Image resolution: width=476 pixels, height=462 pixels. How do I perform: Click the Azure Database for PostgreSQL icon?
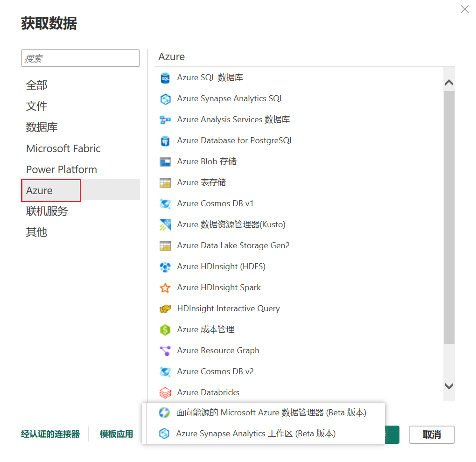165,141
